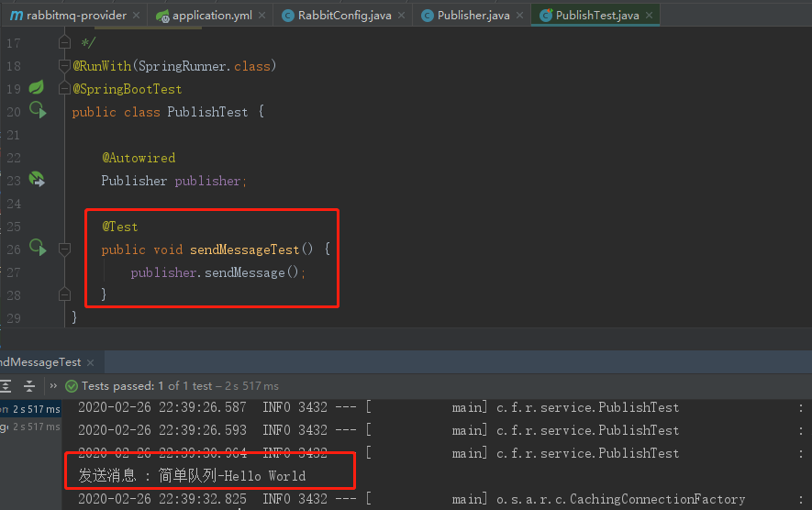Collapse the annotation fold marker on line 18
Screen dimensions: 812x510
(x=64, y=66)
